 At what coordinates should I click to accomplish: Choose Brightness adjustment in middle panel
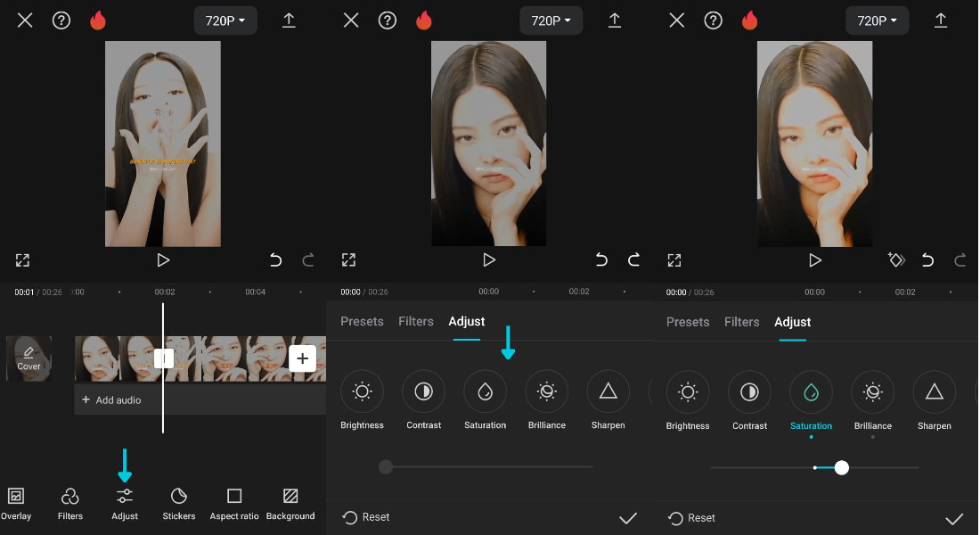coord(362,400)
